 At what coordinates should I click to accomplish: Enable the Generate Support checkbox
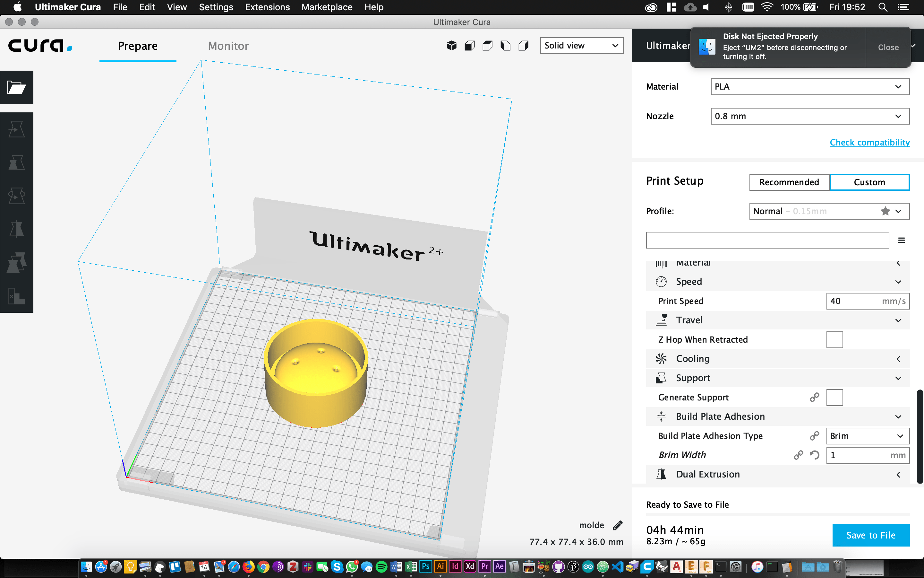(835, 397)
